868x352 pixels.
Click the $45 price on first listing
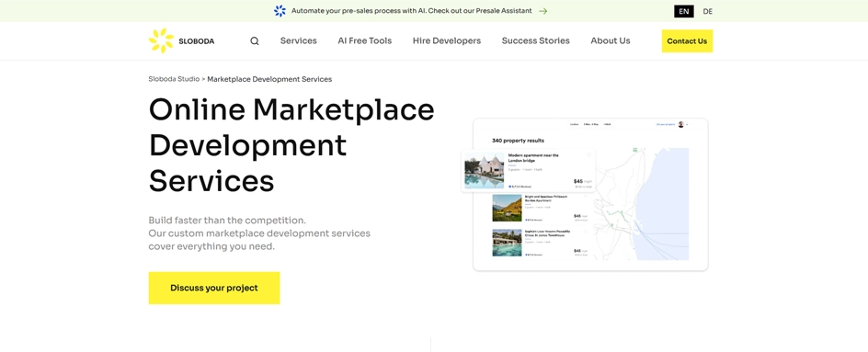click(x=578, y=181)
